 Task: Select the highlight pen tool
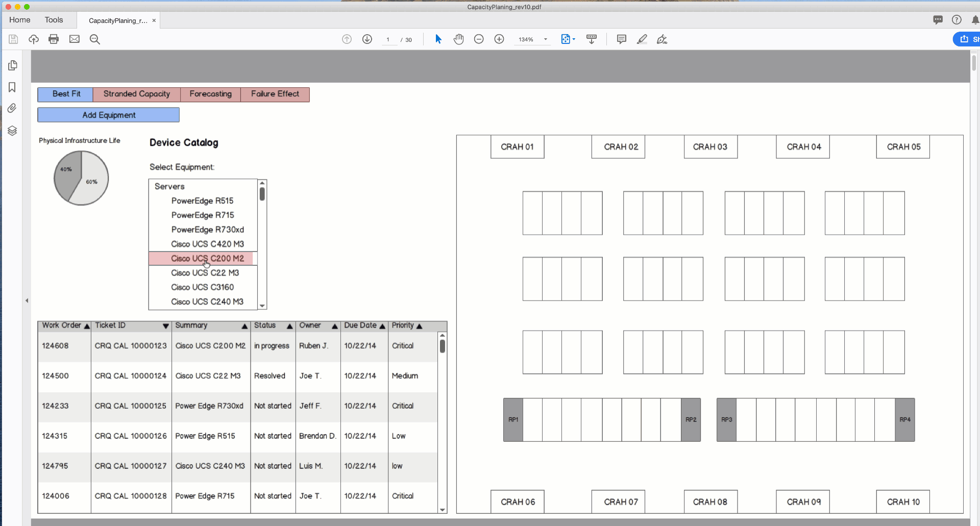click(642, 39)
